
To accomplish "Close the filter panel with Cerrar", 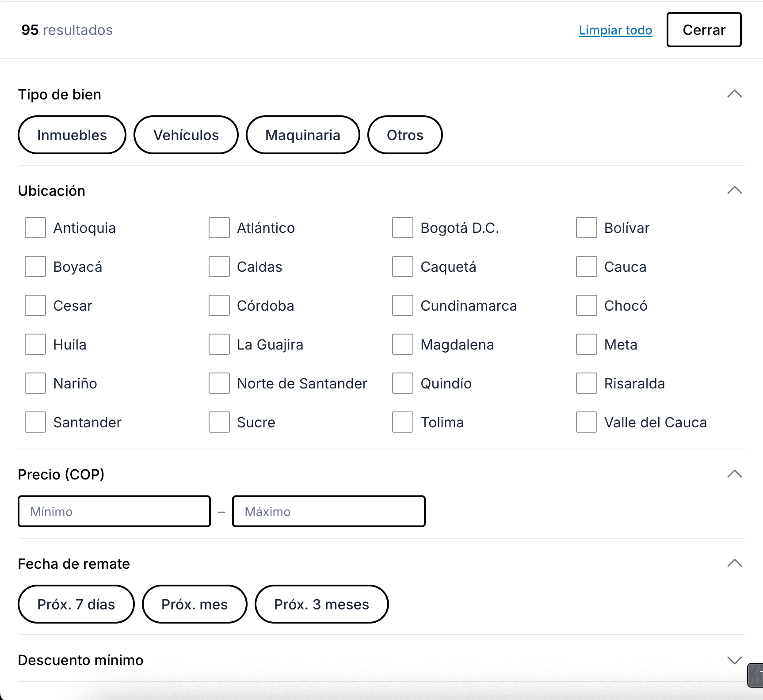I will click(704, 30).
